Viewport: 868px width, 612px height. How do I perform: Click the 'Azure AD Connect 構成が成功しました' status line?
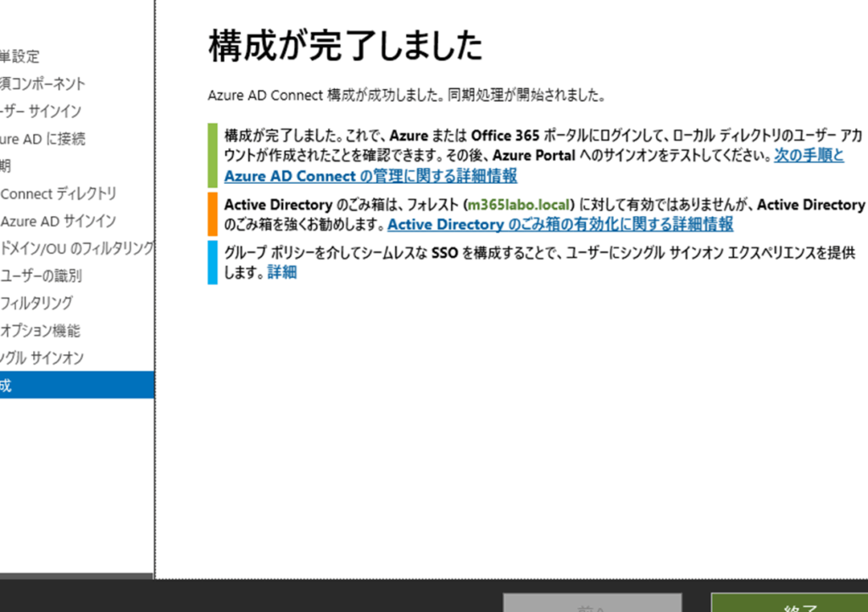406,95
